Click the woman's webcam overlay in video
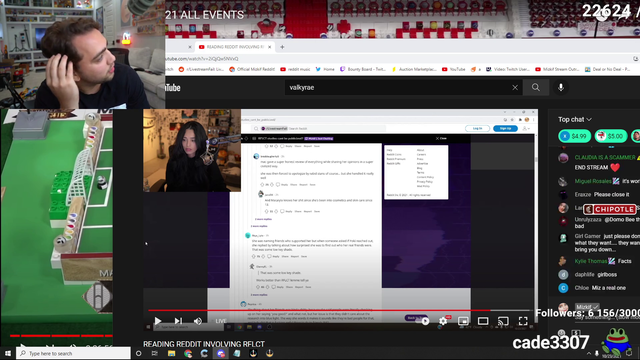This screenshot has width=640, height=360. point(192,150)
